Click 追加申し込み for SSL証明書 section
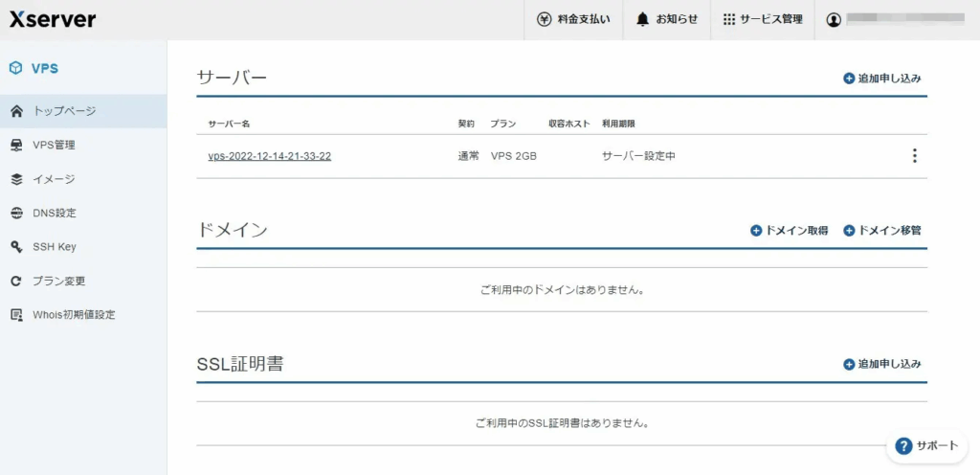Screen dimensions: 980x475 click(882, 364)
